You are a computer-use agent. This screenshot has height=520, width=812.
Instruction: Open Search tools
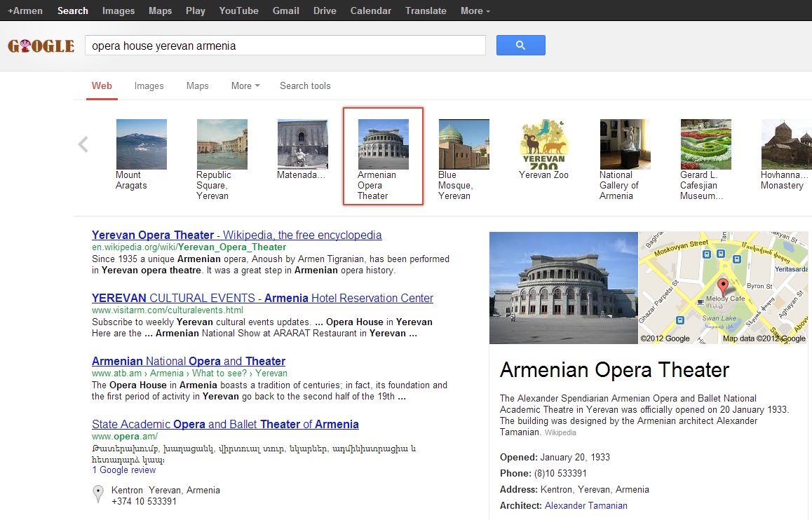[305, 86]
